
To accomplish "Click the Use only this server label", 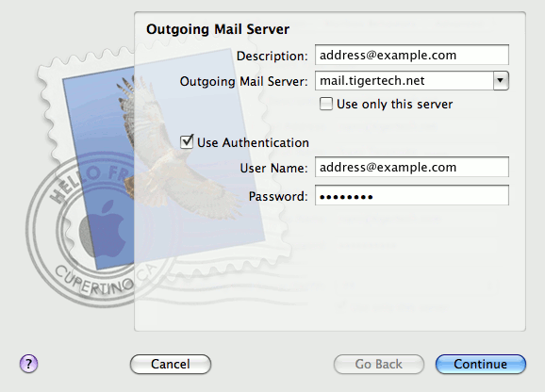I will [x=394, y=105].
